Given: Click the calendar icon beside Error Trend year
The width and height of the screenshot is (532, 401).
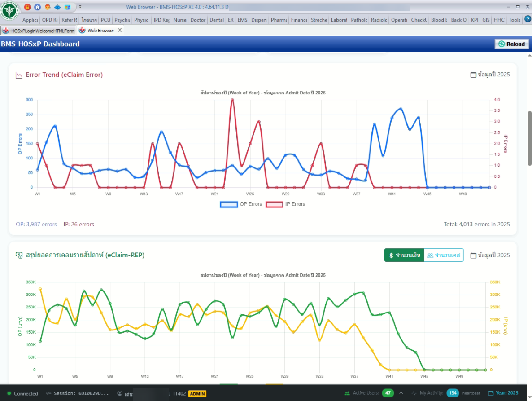Looking at the screenshot, I should (473, 75).
